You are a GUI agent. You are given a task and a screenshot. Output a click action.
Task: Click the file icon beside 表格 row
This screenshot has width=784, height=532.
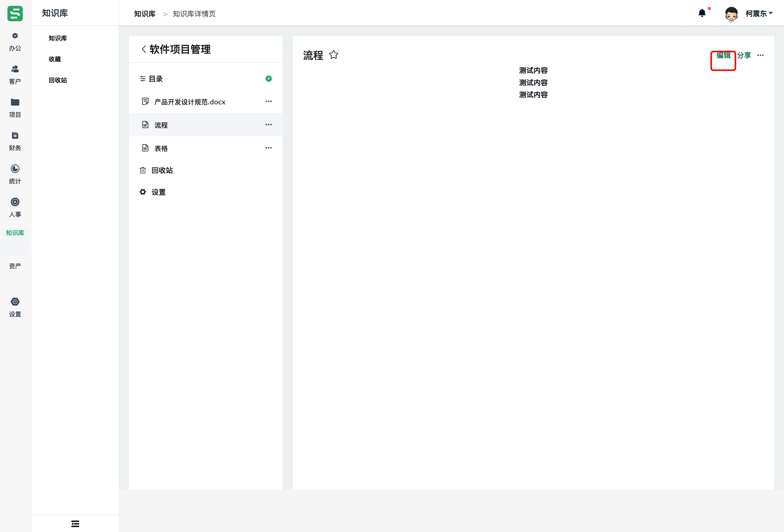click(x=145, y=148)
